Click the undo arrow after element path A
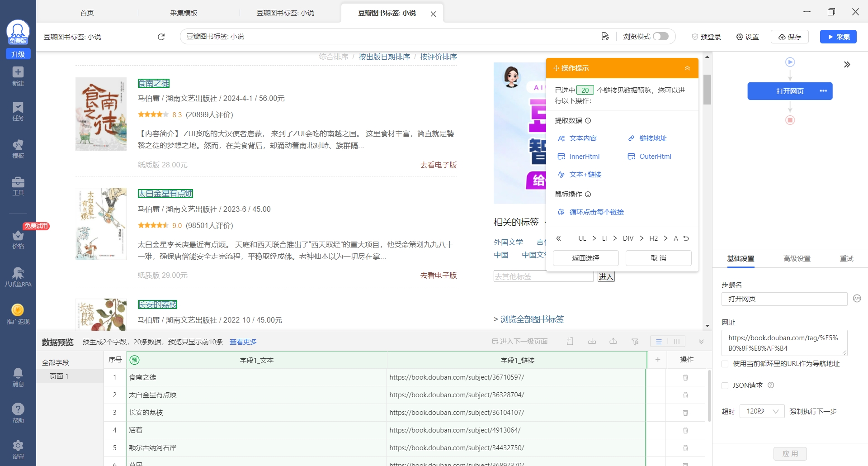Image resolution: width=868 pixels, height=466 pixels. (686, 238)
